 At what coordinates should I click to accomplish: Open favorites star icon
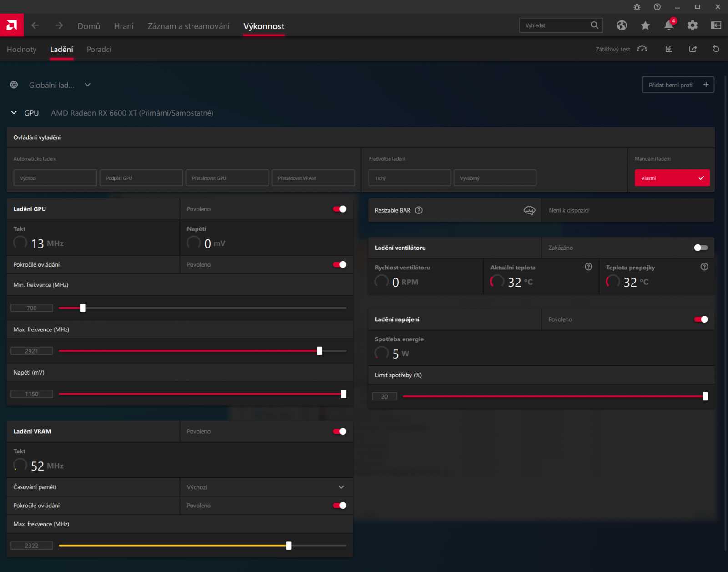[x=645, y=25]
